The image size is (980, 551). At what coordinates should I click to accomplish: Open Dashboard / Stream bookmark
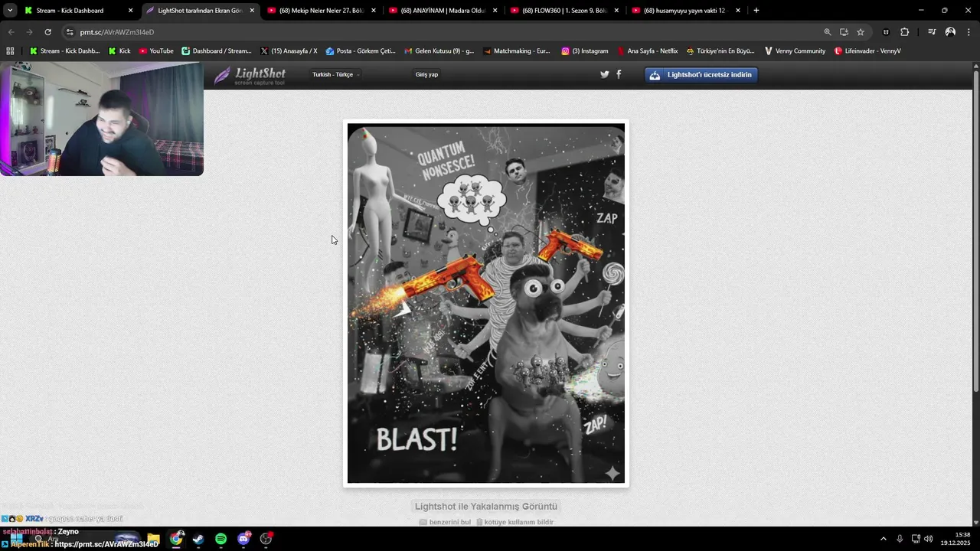217,51
